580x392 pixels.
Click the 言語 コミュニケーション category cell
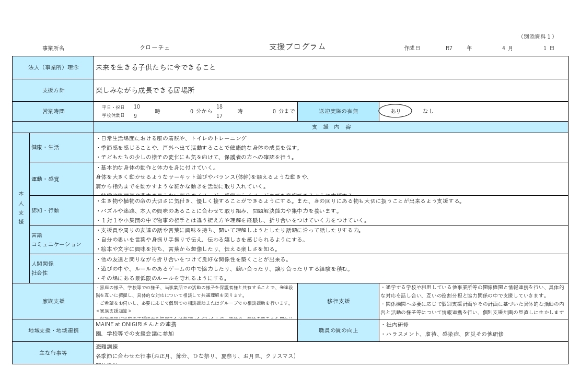(62, 240)
